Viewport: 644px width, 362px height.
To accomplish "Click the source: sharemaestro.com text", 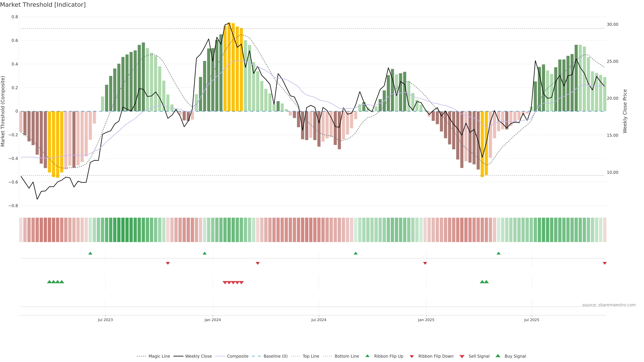I will 609,305.
